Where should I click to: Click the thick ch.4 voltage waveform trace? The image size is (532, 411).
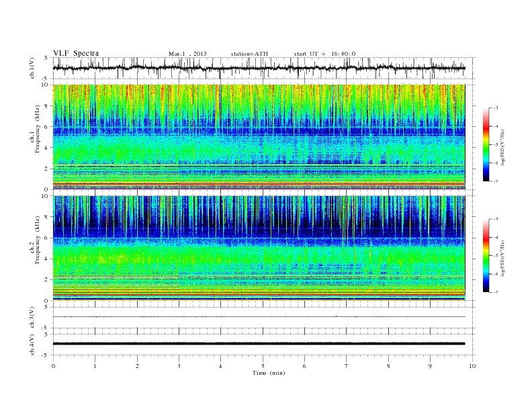(x=259, y=344)
